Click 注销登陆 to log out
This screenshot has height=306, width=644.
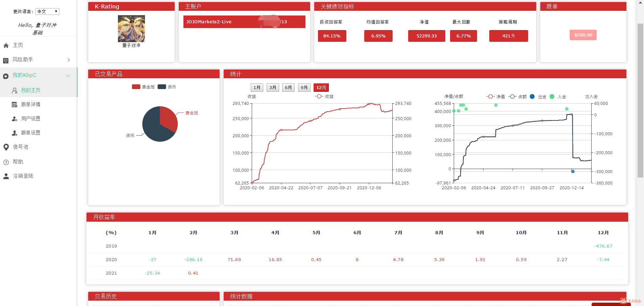[23, 176]
